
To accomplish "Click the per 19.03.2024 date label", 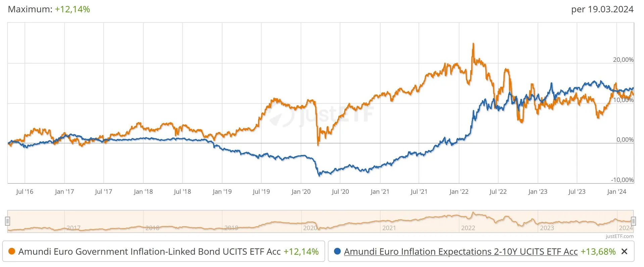I will coord(602,9).
